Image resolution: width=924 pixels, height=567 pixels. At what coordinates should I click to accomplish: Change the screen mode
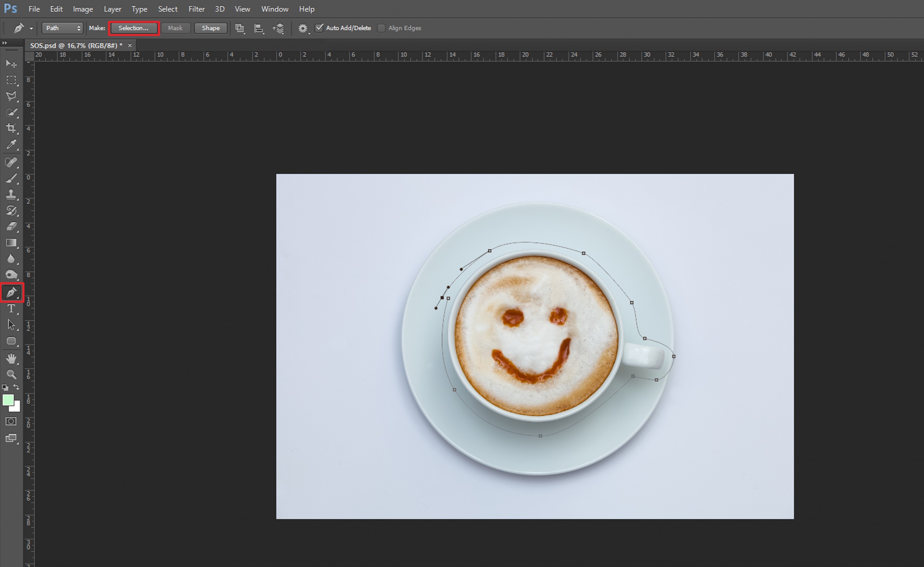[11, 438]
